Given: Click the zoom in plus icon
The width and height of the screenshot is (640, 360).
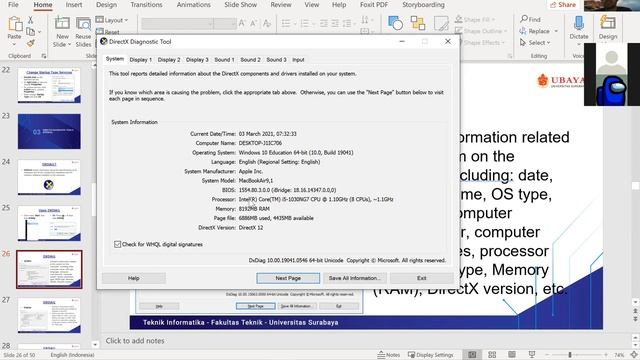Looking at the screenshot, I should [606, 355].
